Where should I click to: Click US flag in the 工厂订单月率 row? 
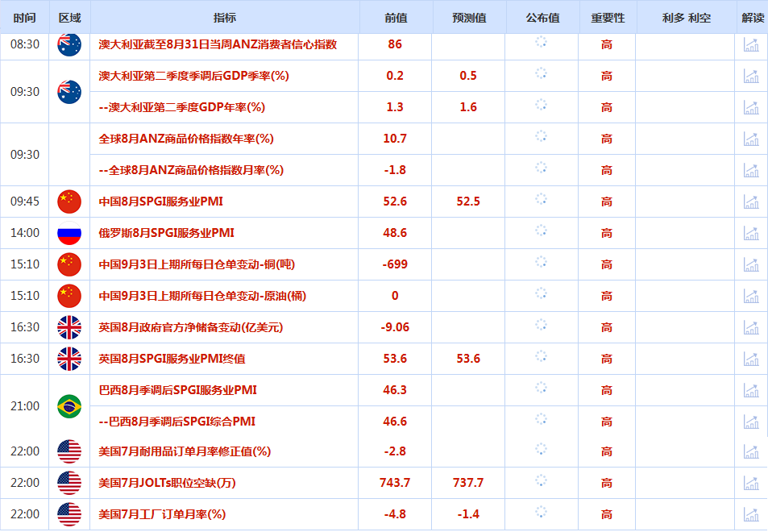pyautogui.click(x=69, y=514)
